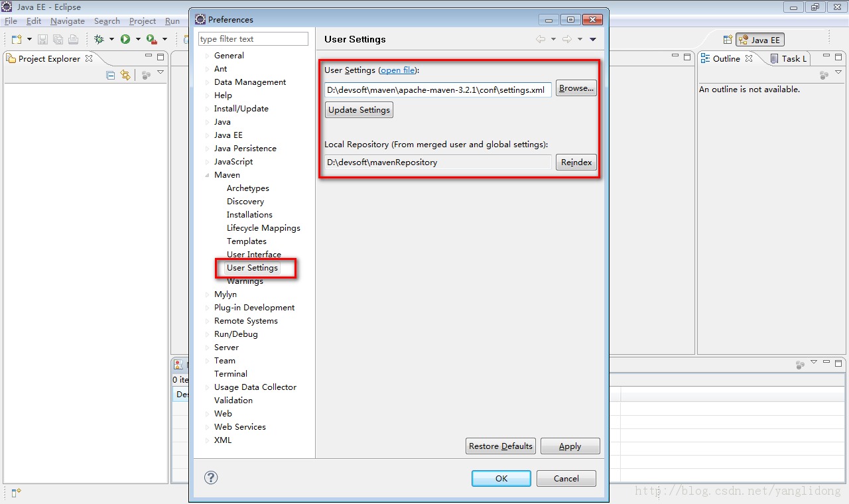The image size is (849, 504).
Task: Maximize the bottom problems view
Action: 838,363
